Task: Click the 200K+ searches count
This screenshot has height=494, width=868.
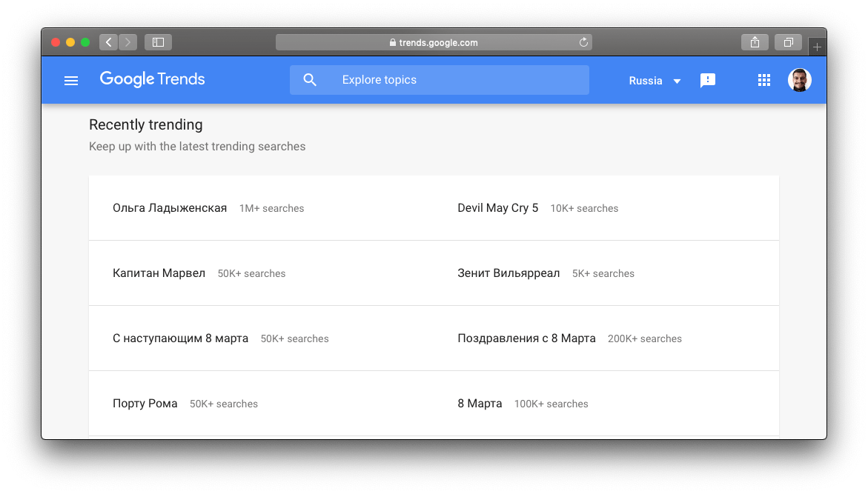Action: point(644,339)
